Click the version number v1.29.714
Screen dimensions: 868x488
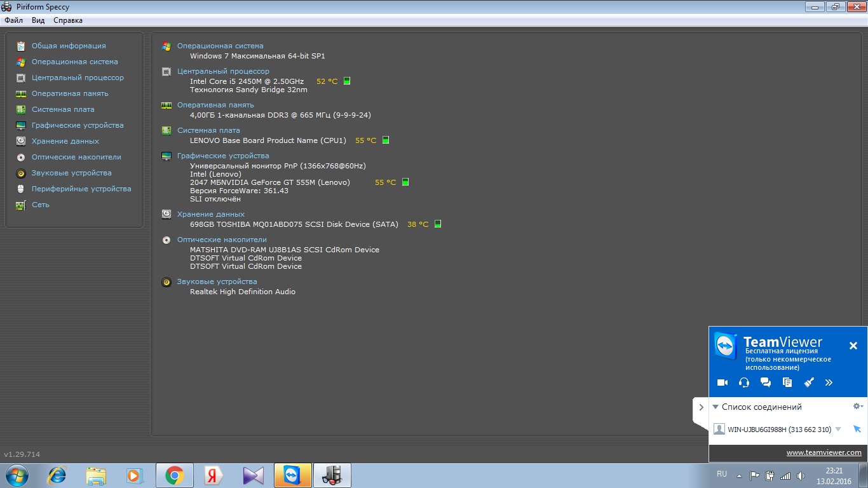point(22,454)
